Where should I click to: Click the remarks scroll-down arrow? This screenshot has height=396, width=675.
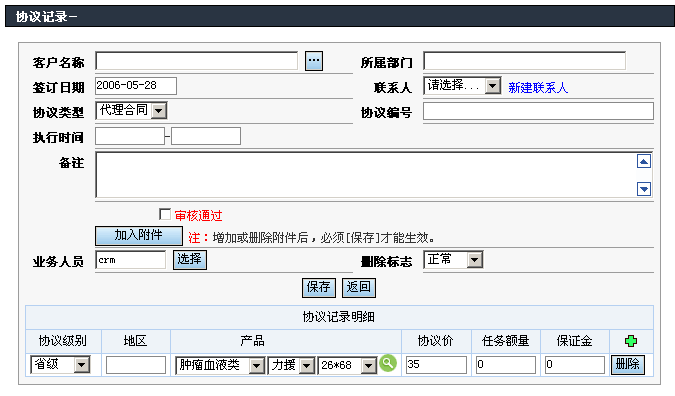[x=644, y=189]
